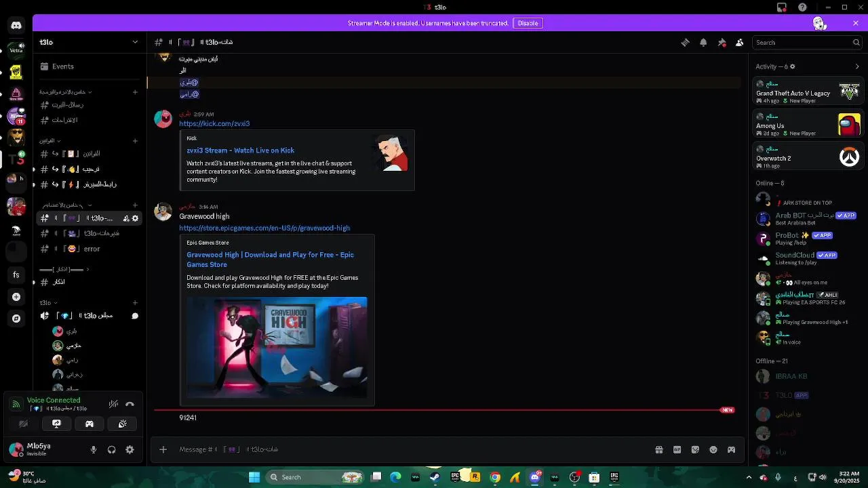Select the اذكار channel
The image size is (868, 488).
pyautogui.click(x=88, y=282)
